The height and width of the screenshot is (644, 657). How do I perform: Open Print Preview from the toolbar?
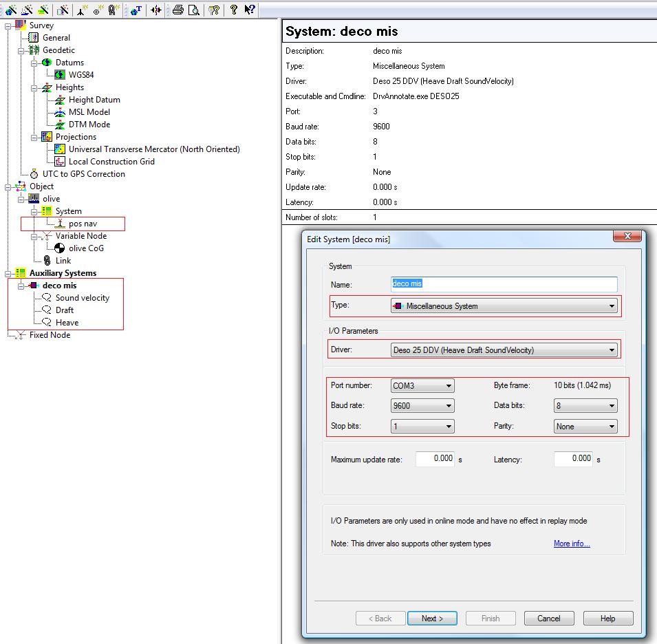pos(194,9)
